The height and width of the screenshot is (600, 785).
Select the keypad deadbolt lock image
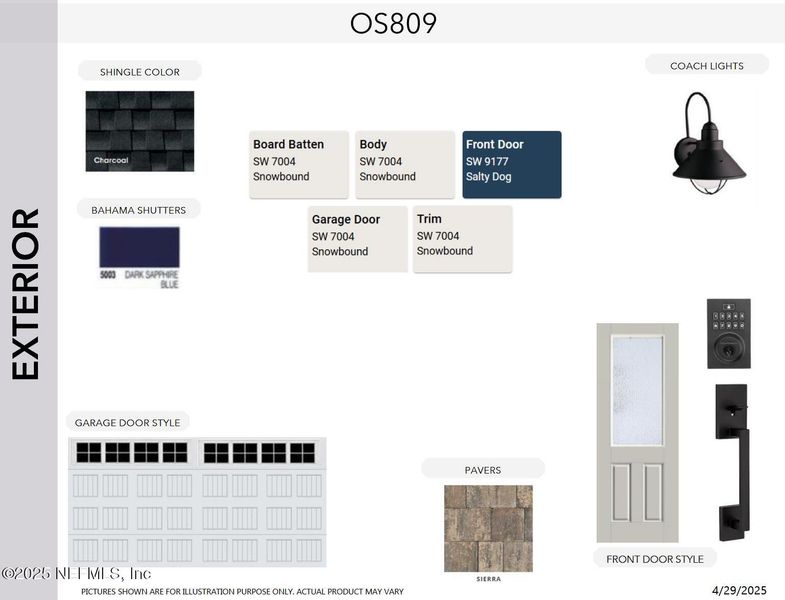[x=728, y=333]
